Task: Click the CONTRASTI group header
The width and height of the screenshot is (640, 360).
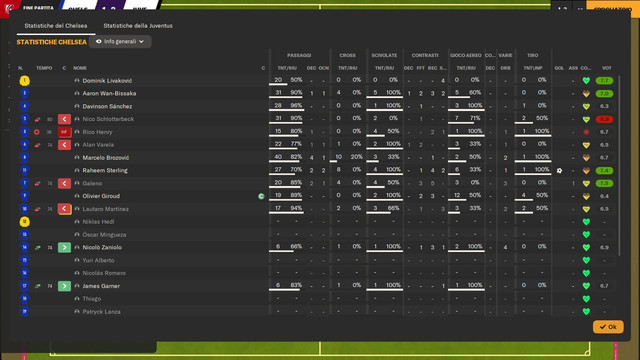Action: [x=425, y=55]
